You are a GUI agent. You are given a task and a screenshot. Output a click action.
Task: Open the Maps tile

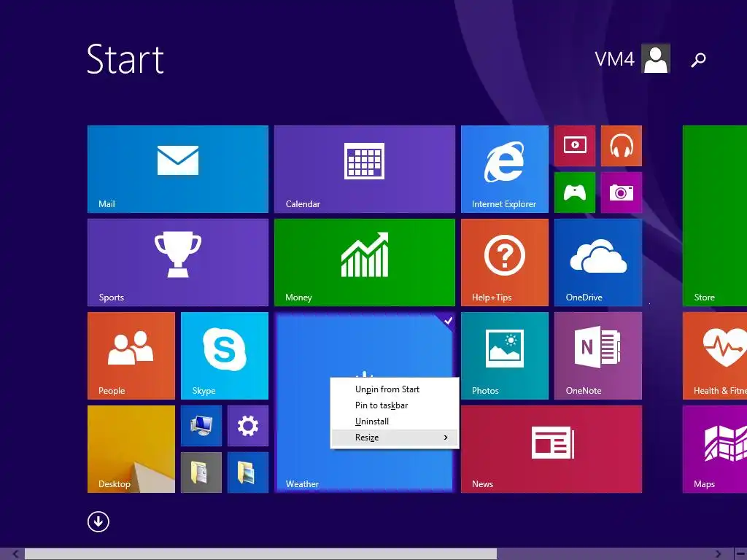pyautogui.click(x=715, y=449)
